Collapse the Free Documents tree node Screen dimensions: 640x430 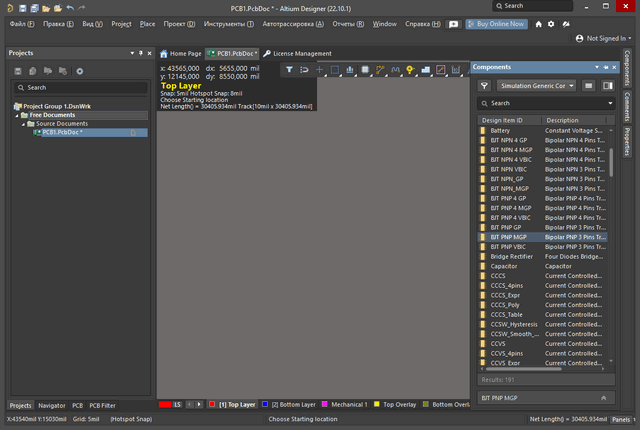[x=17, y=115]
